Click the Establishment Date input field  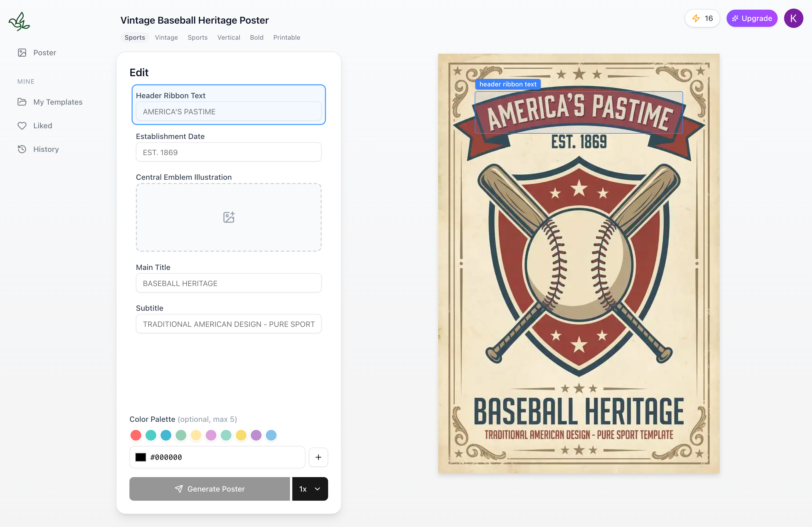click(229, 152)
